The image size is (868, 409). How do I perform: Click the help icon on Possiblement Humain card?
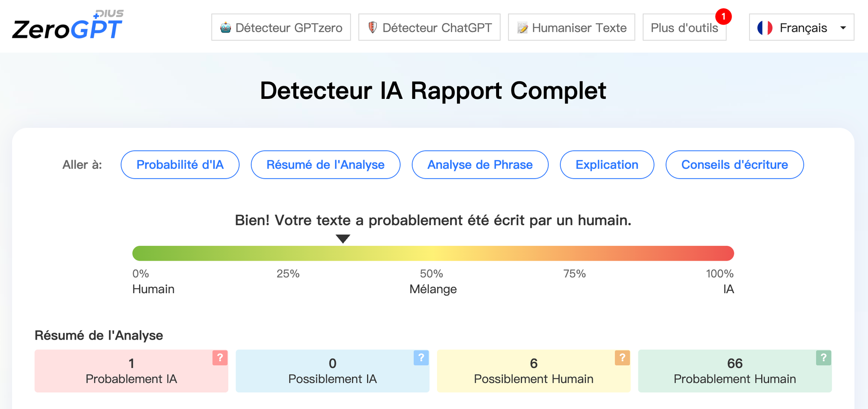[622, 358]
